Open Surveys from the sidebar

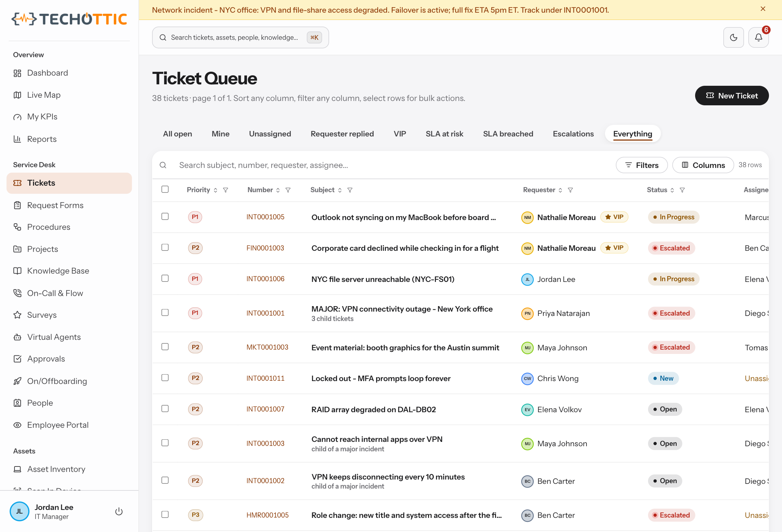pyautogui.click(x=69, y=315)
